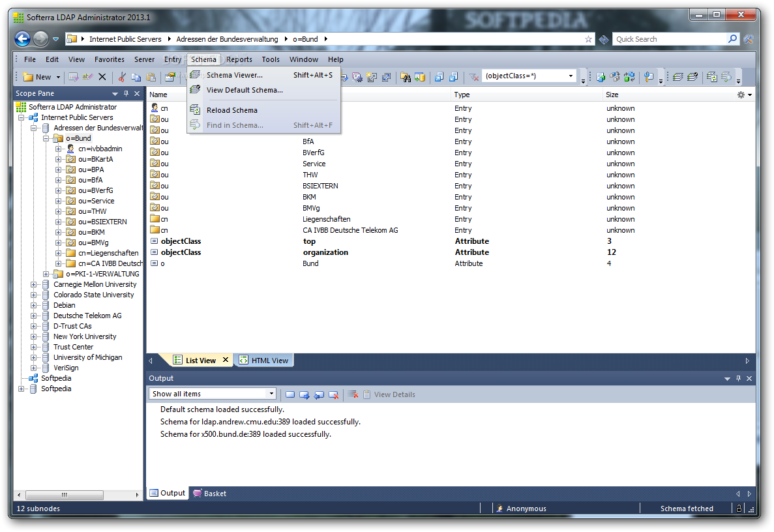This screenshot has height=532, width=774.
Task: Click the previous output message icon
Action: pos(319,394)
